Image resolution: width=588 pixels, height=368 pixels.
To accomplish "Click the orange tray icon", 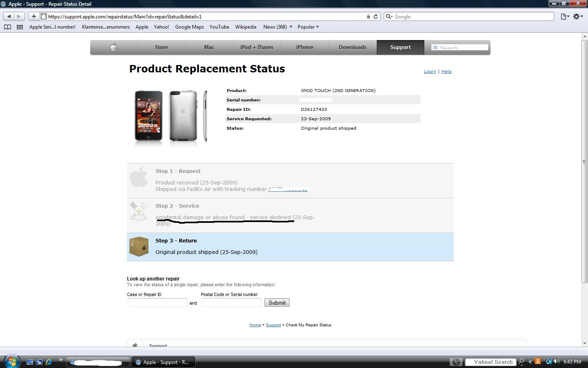I will point(538,361).
